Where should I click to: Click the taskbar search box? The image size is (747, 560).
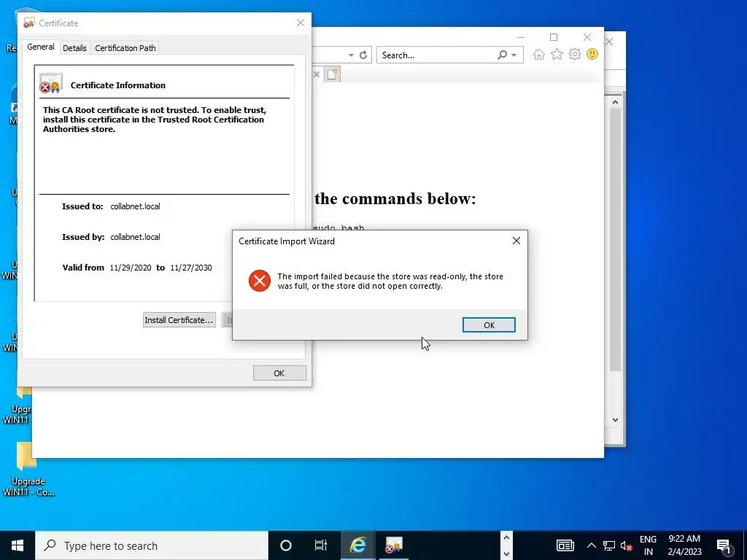[x=152, y=545]
